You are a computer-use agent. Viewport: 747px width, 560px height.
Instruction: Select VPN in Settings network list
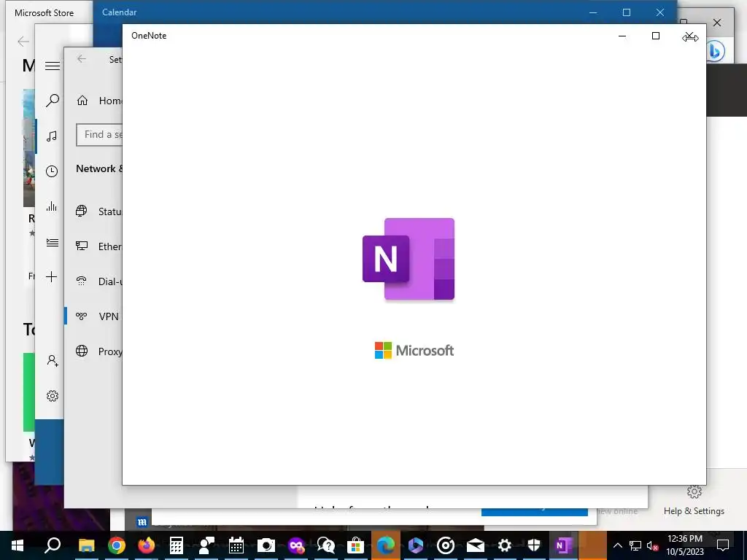[x=97, y=316]
